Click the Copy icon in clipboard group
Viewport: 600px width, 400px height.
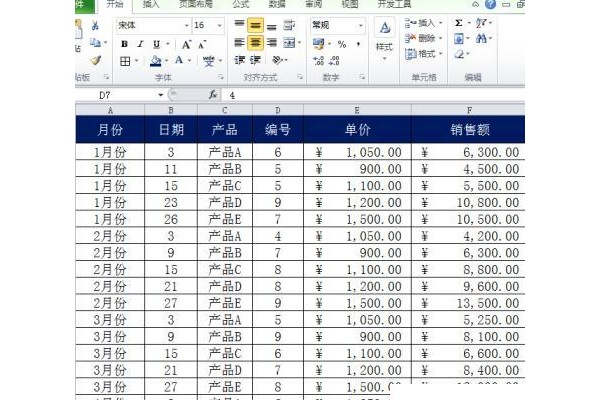(x=95, y=42)
